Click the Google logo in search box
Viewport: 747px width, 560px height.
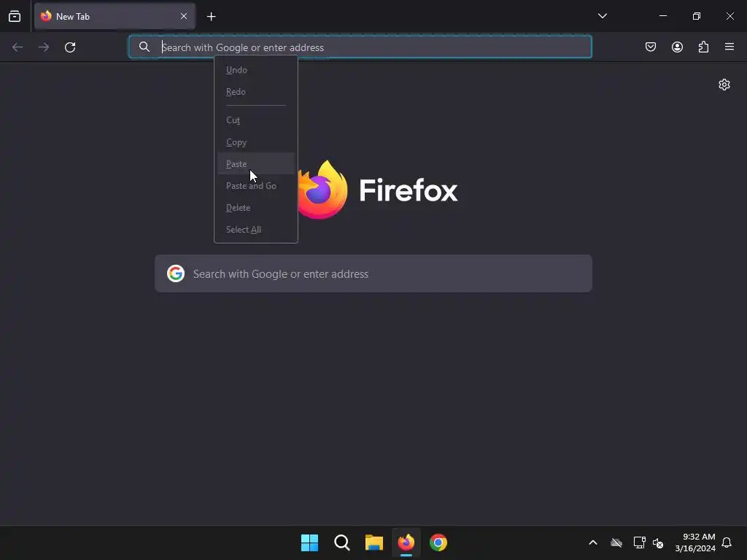point(176,273)
